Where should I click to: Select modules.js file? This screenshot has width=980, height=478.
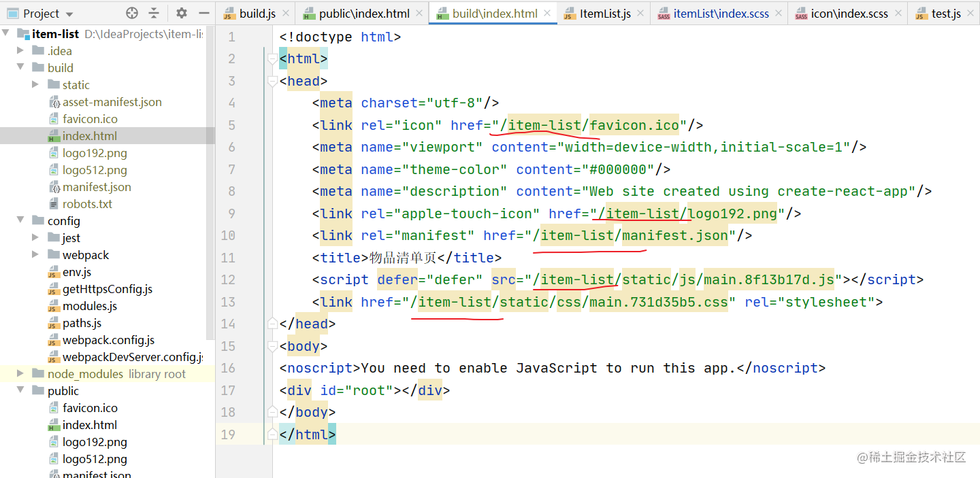click(x=90, y=306)
